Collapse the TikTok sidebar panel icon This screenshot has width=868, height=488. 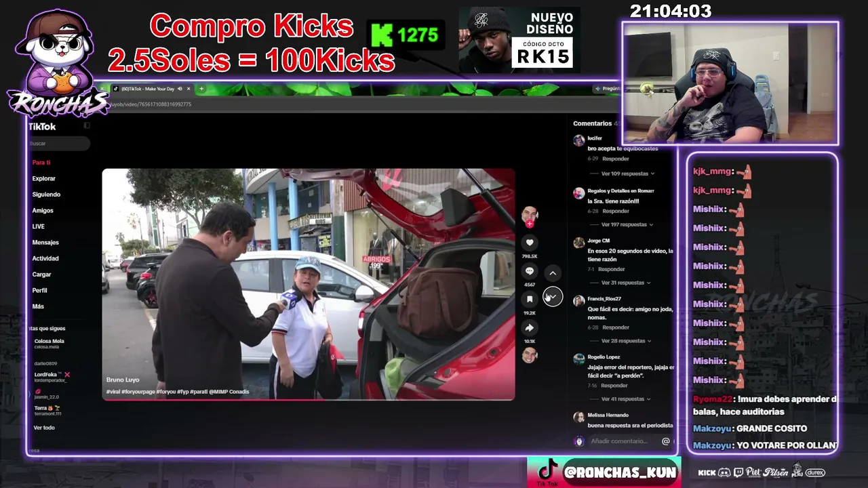[x=87, y=126]
